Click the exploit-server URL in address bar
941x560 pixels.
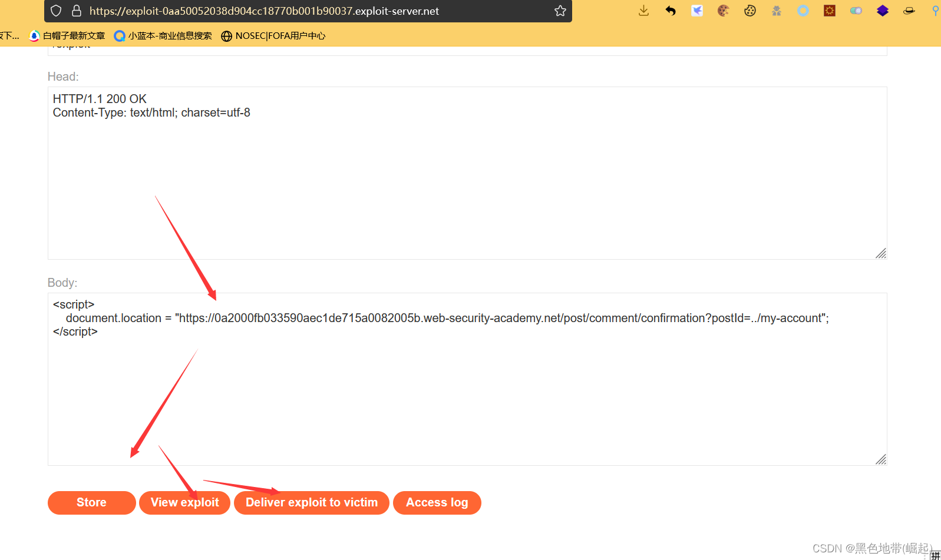coord(264,11)
